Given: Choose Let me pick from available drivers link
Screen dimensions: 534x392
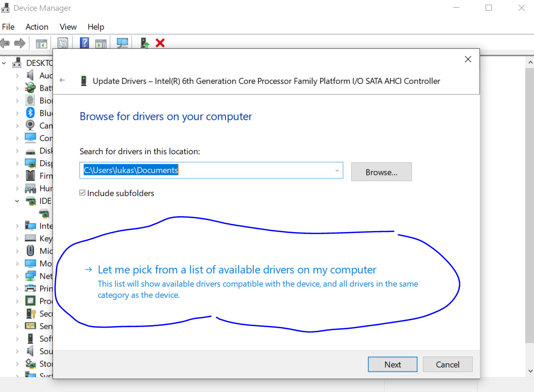Looking at the screenshot, I should (237, 270).
